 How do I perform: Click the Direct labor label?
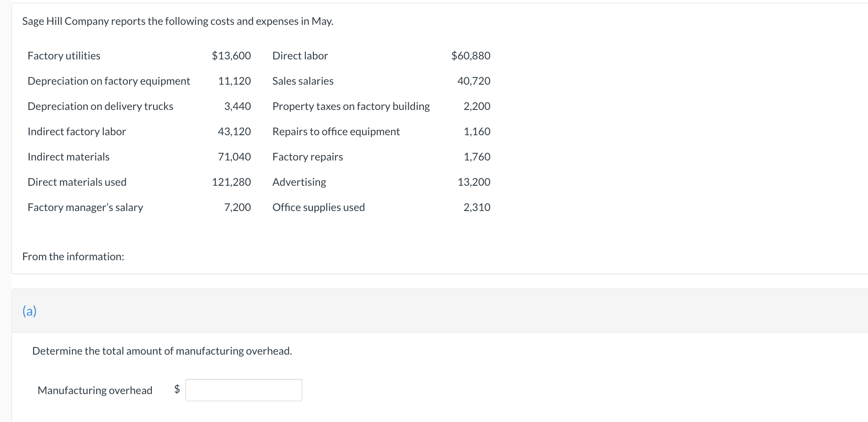click(x=300, y=56)
